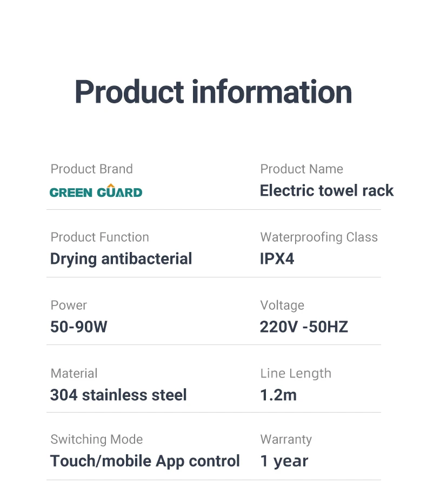Click the Switching Mode label
This screenshot has height=504, width=427.
pos(97,439)
